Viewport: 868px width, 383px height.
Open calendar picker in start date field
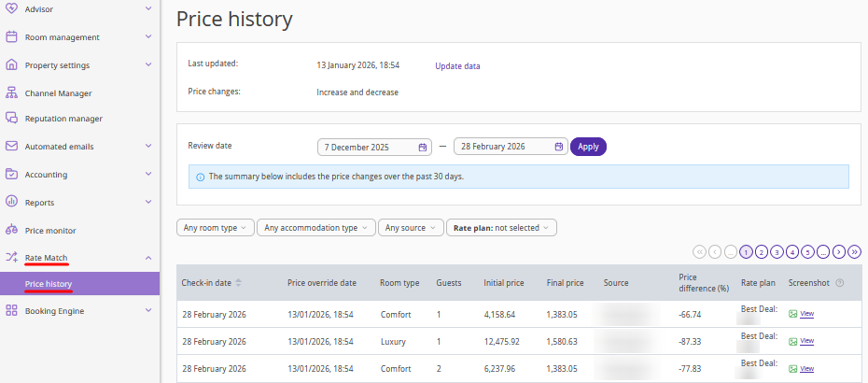pyautogui.click(x=423, y=147)
